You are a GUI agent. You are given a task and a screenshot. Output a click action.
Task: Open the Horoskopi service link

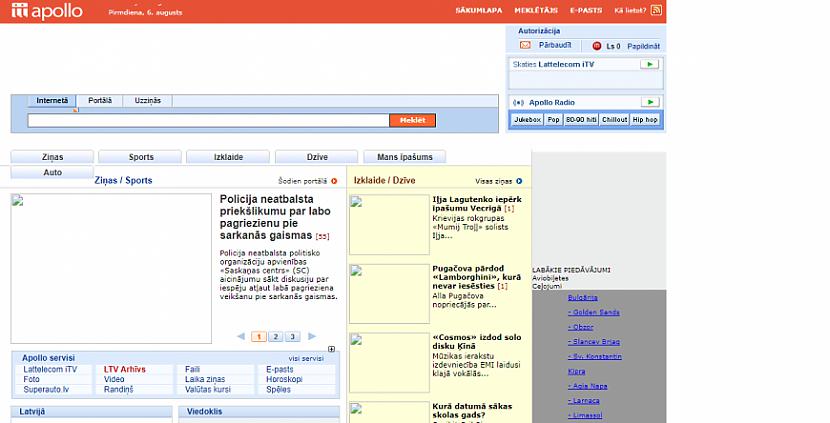(284, 379)
